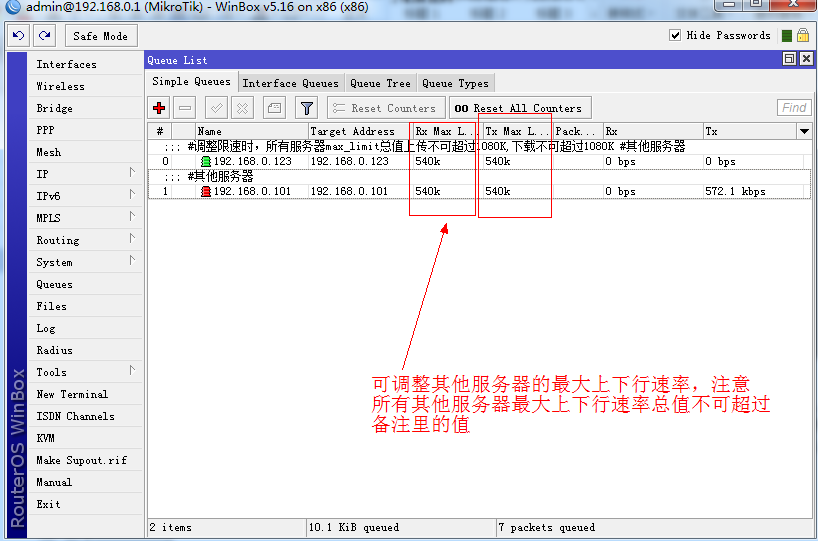Screen dimensions: 818x541
Task: Click the padlock icon at top right
Action: coord(802,36)
